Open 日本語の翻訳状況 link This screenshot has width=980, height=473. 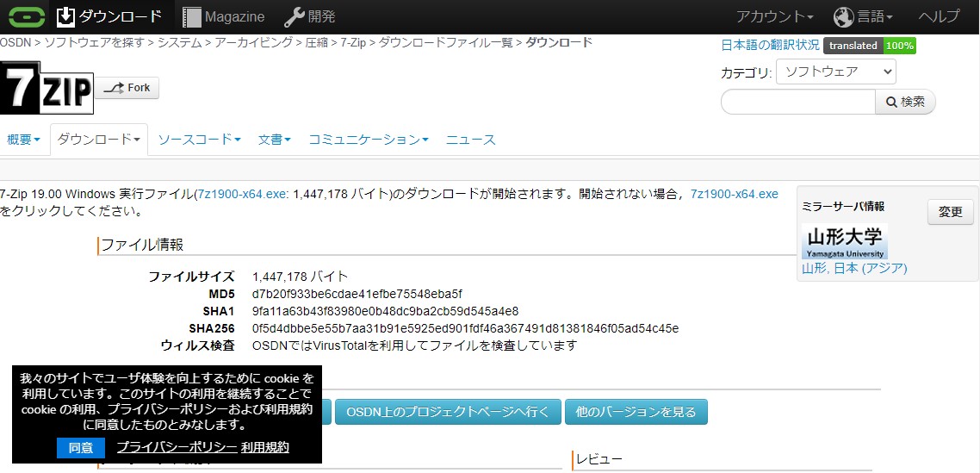pos(770,45)
